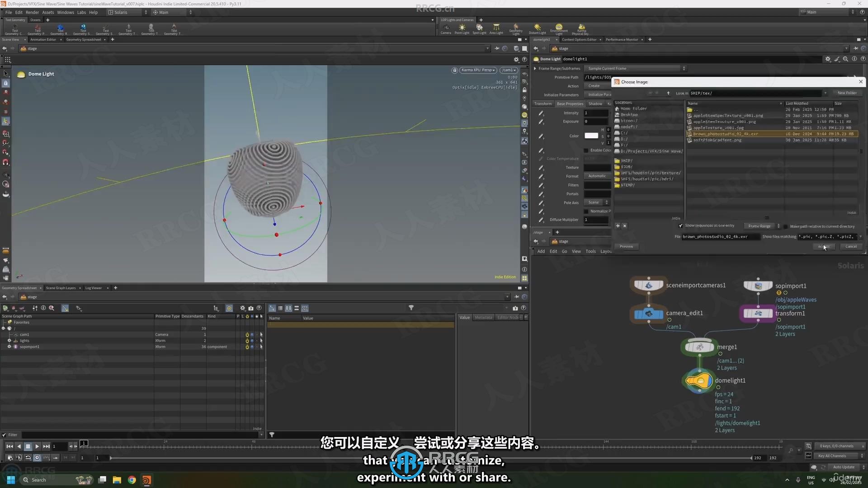Select softPinkGradient.png in file list

717,140
